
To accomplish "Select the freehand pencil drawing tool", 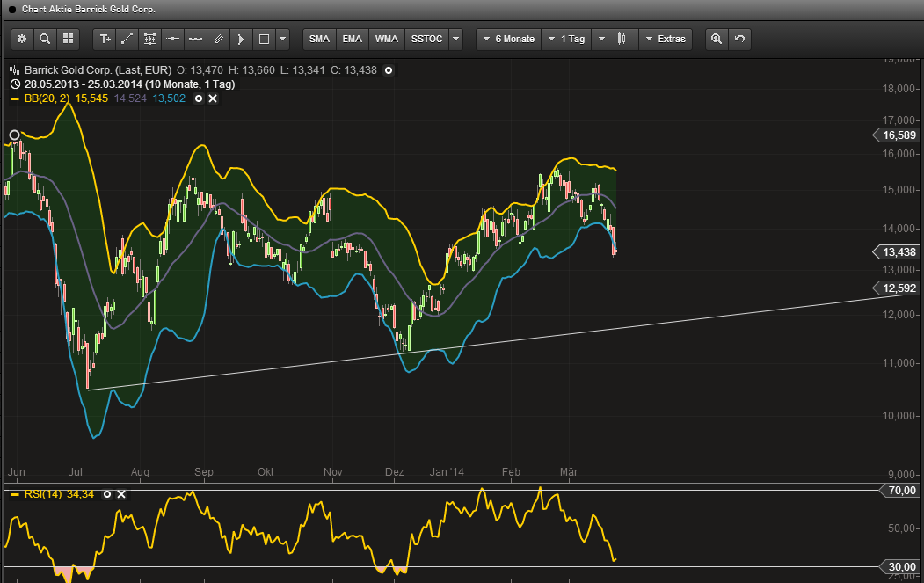I will click(218, 39).
